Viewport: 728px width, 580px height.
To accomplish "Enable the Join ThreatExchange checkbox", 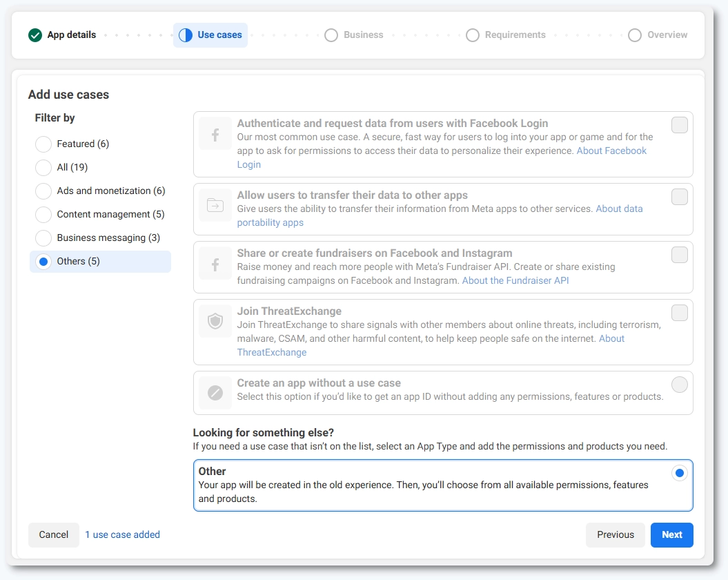I will pyautogui.click(x=680, y=313).
